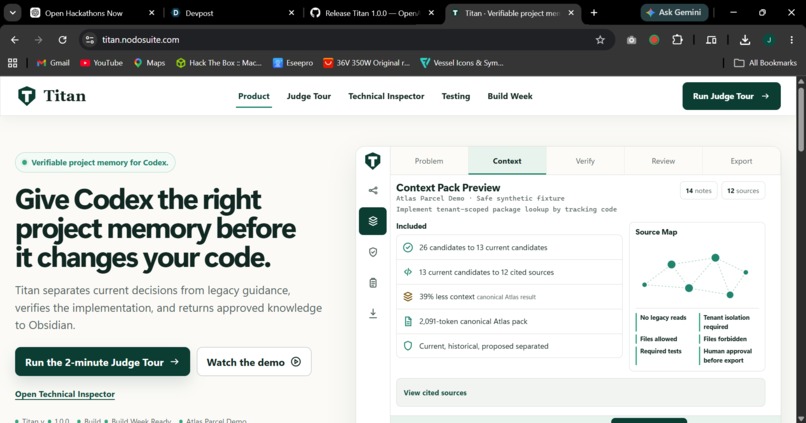Image resolution: width=806 pixels, height=423 pixels.
Task: Select the Review tab in preview
Action: click(x=663, y=161)
